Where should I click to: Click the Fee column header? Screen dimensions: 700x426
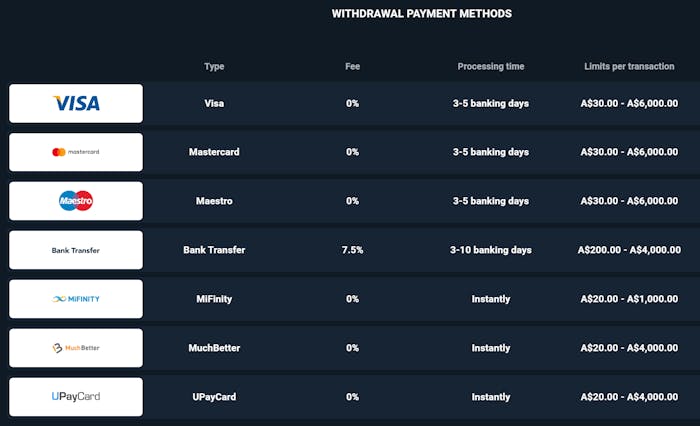(352, 67)
